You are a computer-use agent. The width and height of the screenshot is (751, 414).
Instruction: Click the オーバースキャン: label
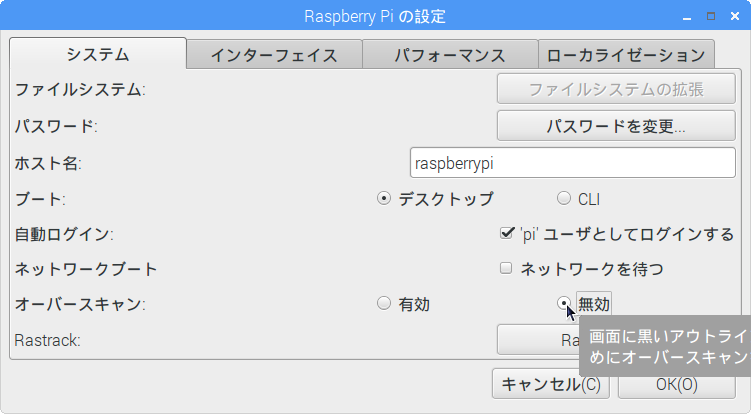[80, 304]
